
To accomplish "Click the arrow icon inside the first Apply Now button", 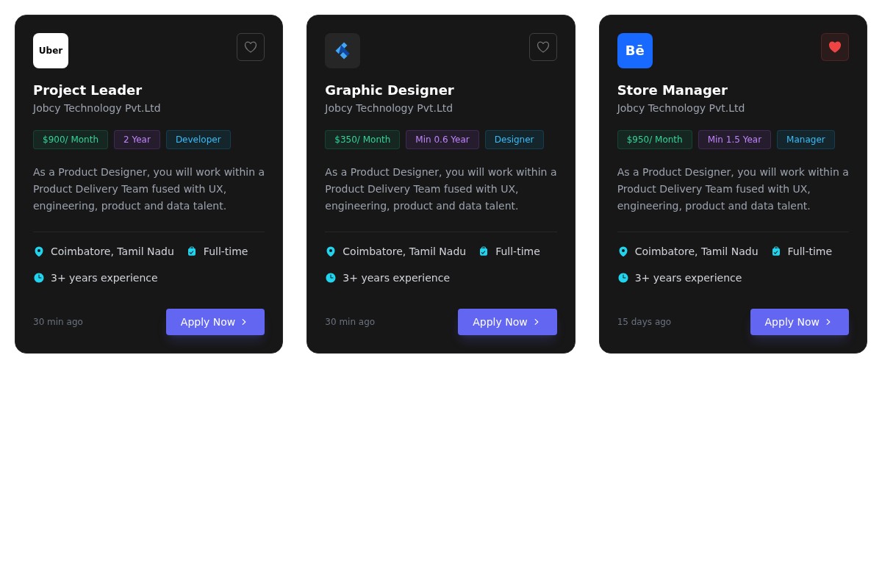I will (244, 322).
